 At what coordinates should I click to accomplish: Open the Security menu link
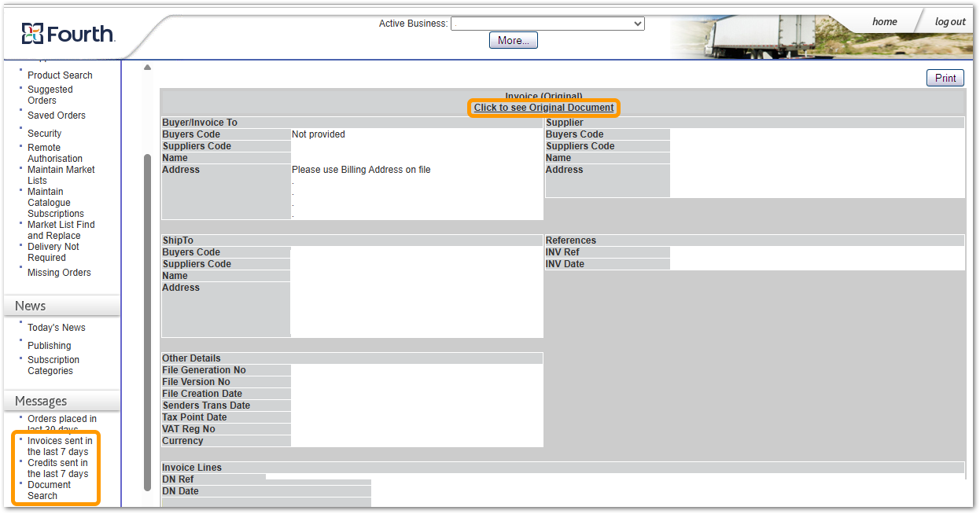(44, 134)
